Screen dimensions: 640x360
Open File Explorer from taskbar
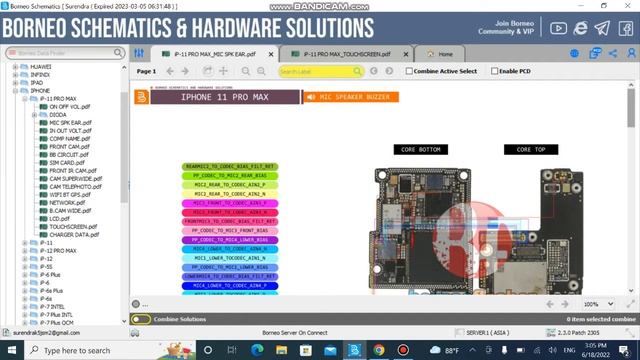281,350
